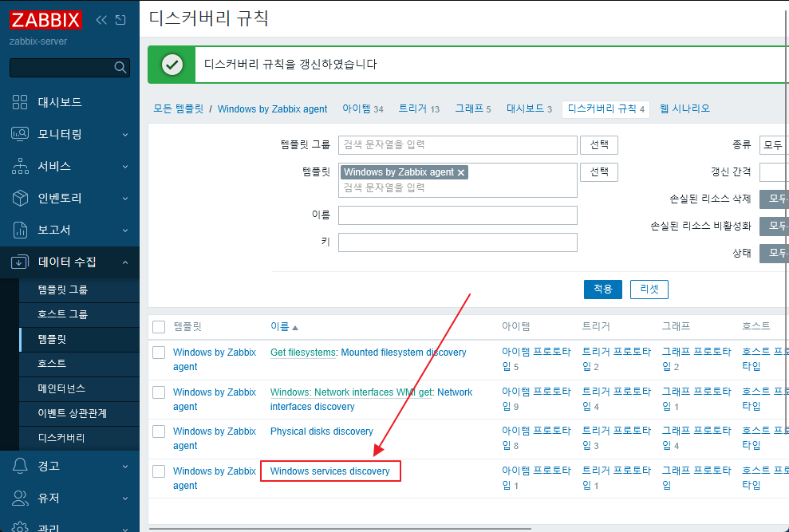This screenshot has height=532, width=789.
Task: Click the 템플릿 그룹 search input
Action: pos(457,145)
